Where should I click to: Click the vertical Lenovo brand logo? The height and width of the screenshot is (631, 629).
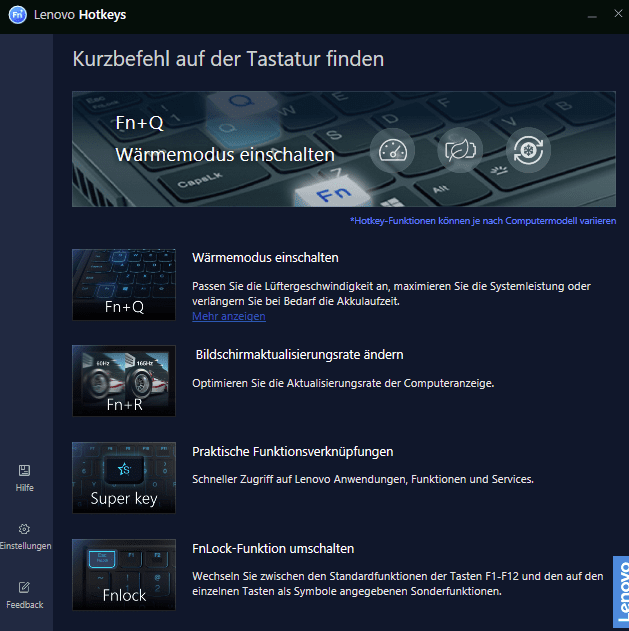[x=621, y=593]
